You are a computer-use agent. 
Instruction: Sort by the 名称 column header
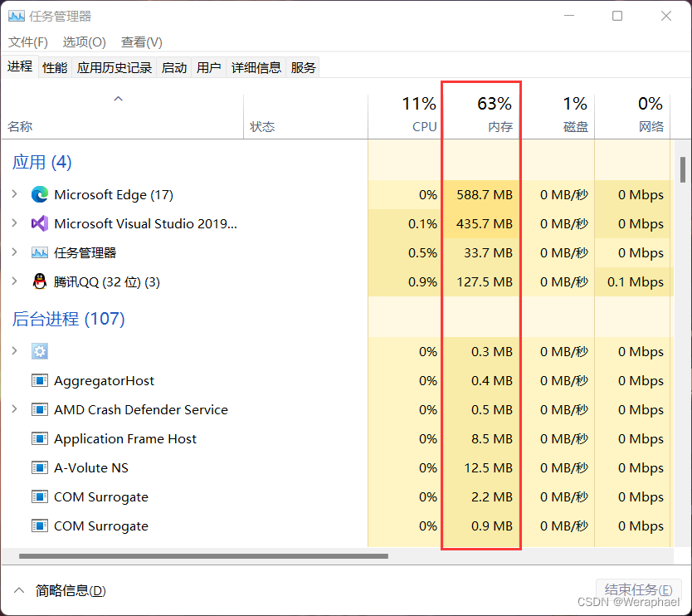click(x=122, y=117)
